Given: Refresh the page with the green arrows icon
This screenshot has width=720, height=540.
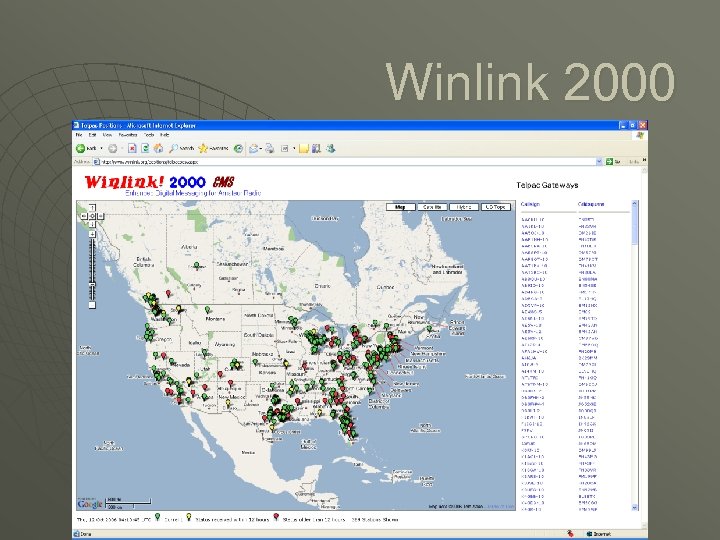Looking at the screenshot, I should coord(145,148).
